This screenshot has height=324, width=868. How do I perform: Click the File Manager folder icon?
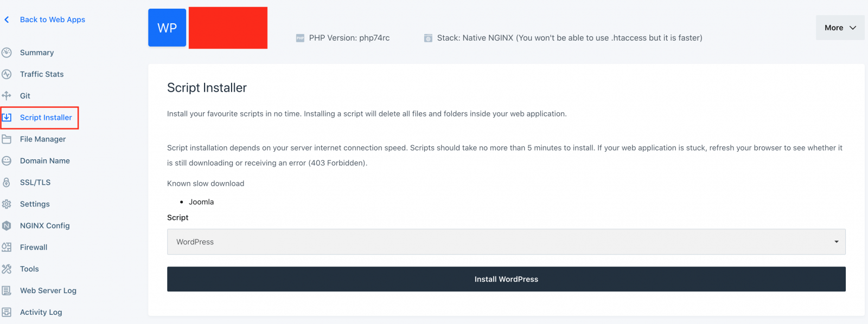[7, 139]
